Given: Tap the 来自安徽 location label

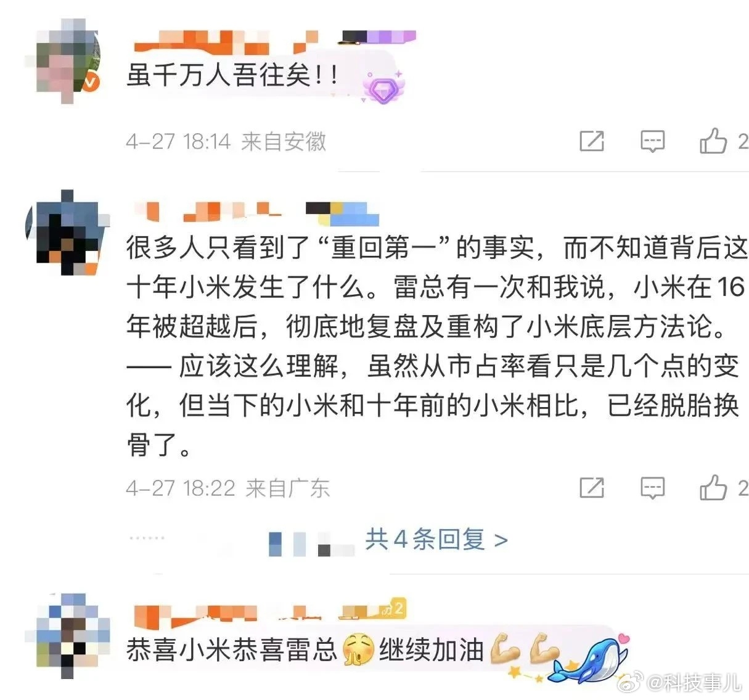Looking at the screenshot, I should 284,142.
